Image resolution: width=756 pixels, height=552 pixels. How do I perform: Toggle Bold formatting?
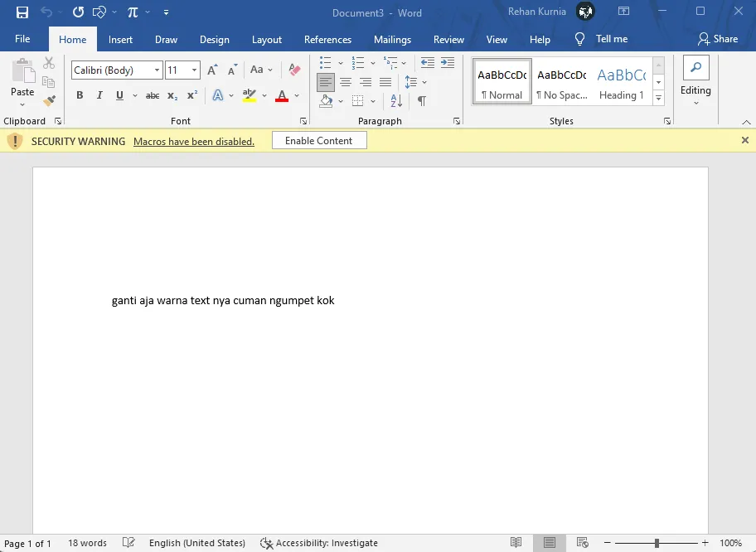tap(80, 95)
